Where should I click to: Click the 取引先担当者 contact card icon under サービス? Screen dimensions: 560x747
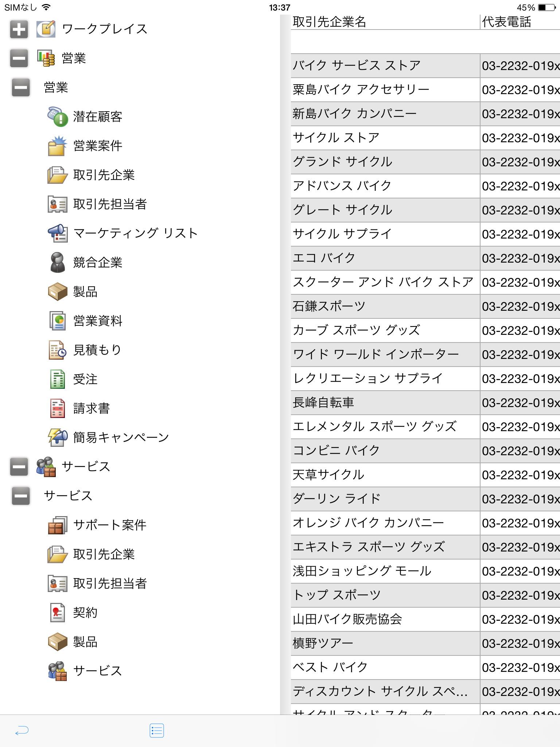[x=58, y=584]
